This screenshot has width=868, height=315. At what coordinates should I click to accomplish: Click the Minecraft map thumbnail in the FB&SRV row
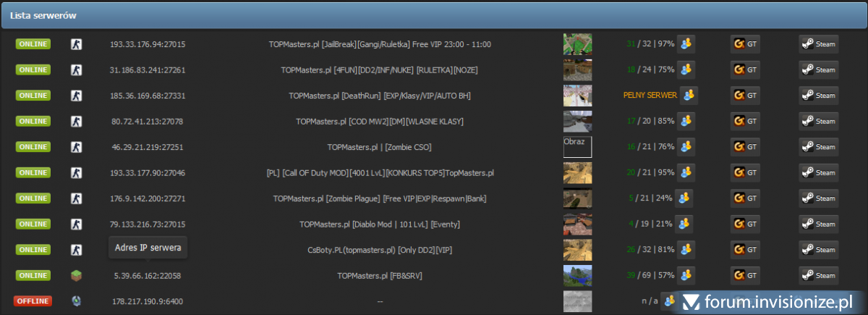(x=577, y=275)
